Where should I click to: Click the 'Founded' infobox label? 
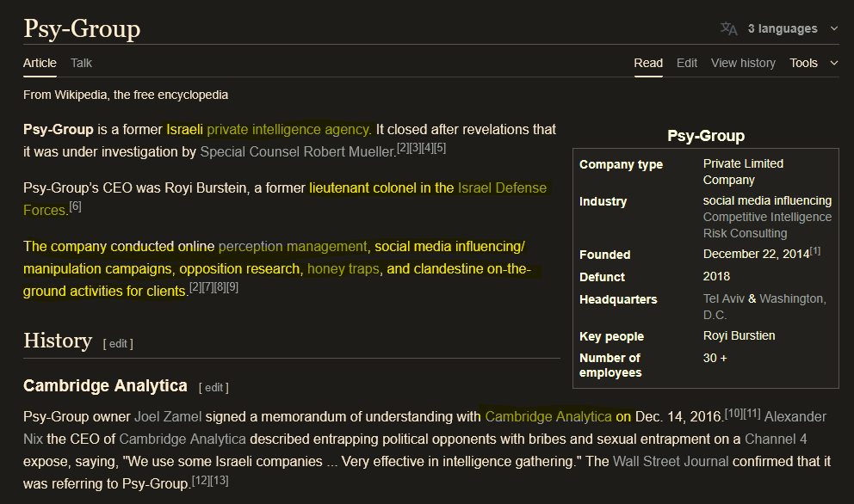pyautogui.click(x=604, y=255)
